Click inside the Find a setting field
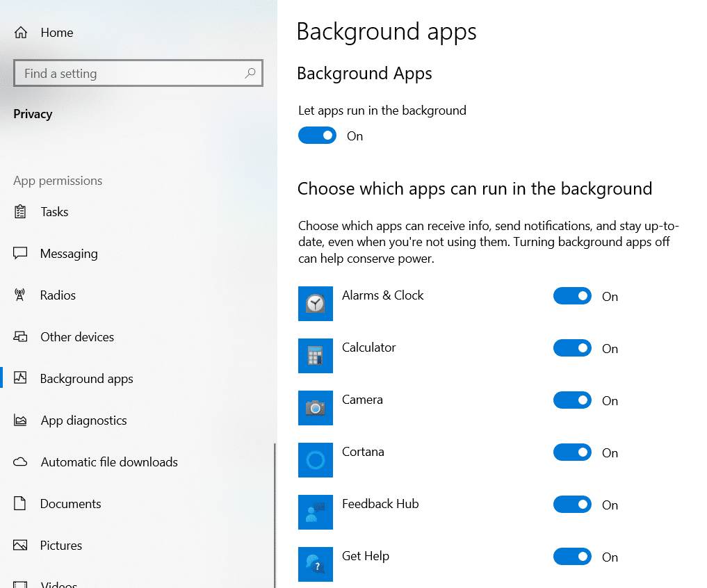The image size is (707, 588). coord(125,72)
